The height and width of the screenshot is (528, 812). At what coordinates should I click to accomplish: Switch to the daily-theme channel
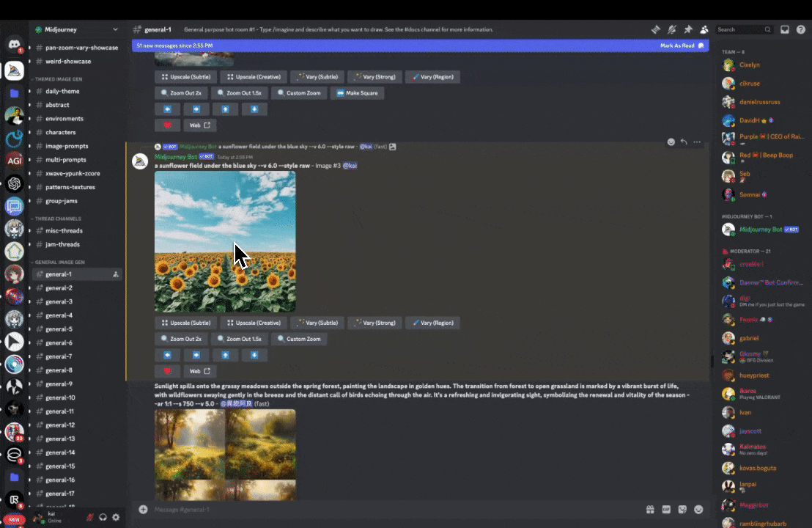pos(62,92)
